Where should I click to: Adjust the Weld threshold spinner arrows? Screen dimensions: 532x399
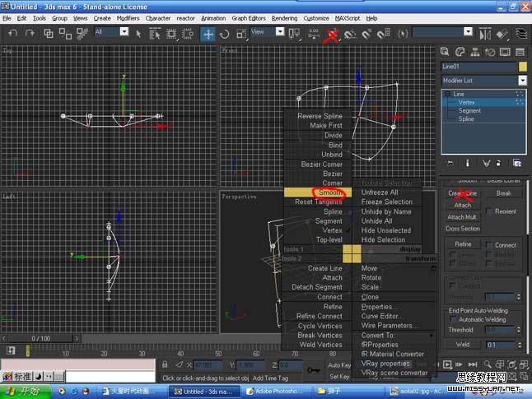(519, 345)
